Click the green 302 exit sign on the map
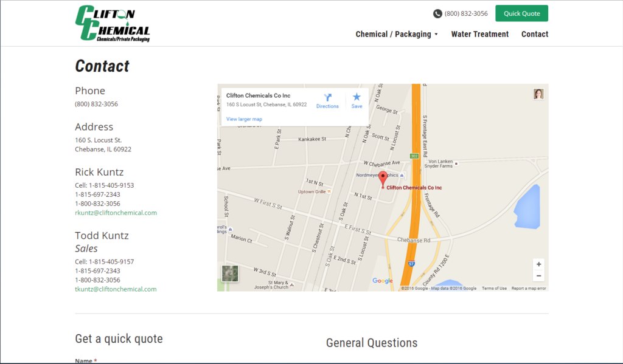The image size is (623, 364). (414, 156)
